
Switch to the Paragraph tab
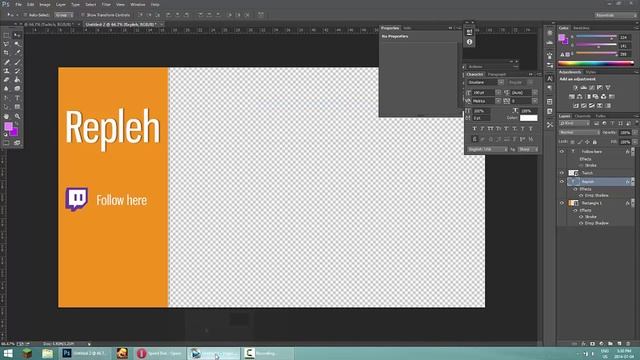click(497, 74)
